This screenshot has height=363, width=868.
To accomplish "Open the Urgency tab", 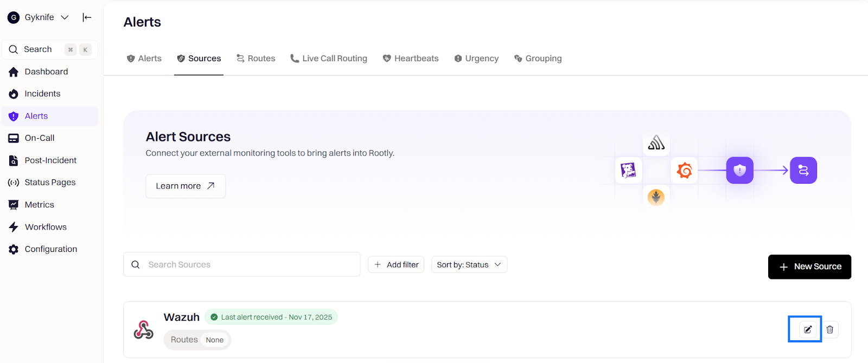I will coord(476,59).
